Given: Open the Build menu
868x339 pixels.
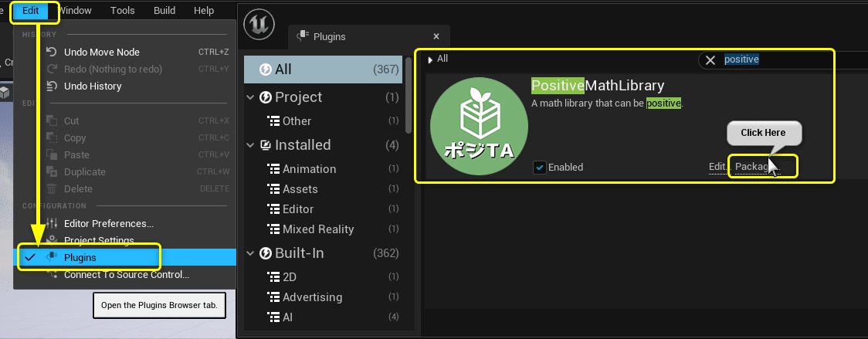Looking at the screenshot, I should coord(164,11).
